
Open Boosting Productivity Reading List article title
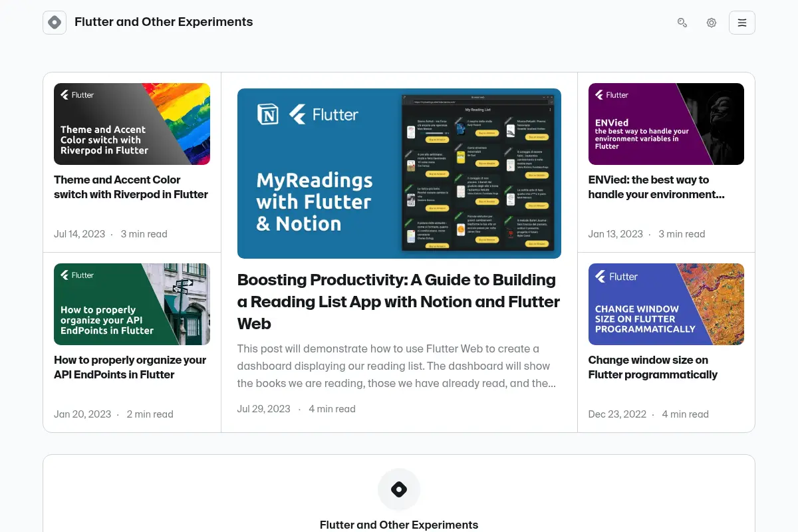(x=399, y=301)
